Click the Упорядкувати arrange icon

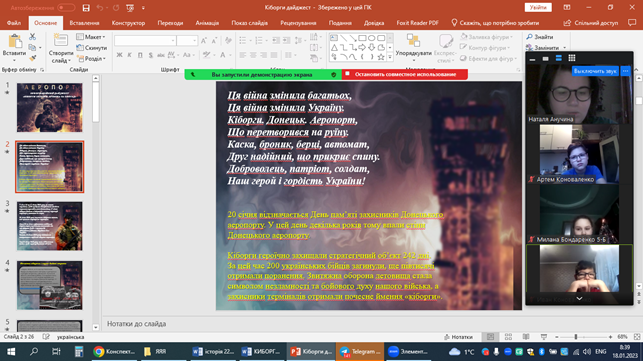(x=413, y=41)
